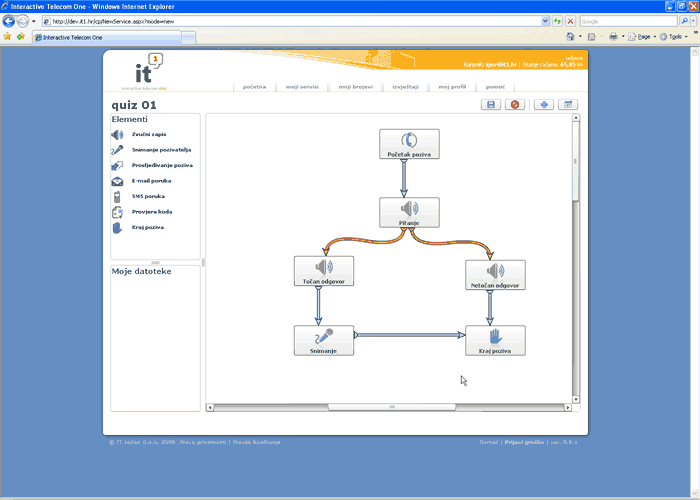Choose the E-mail poruka element
The image size is (700, 500).
153,181
